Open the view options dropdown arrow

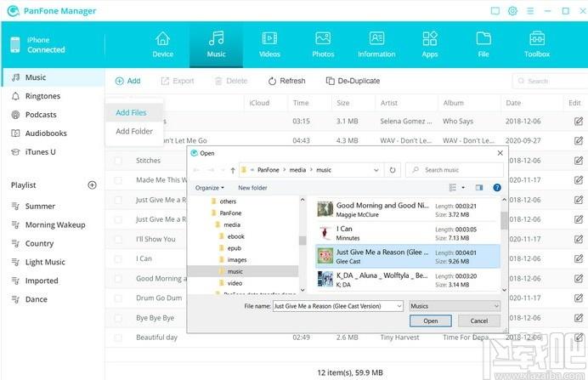coord(463,188)
